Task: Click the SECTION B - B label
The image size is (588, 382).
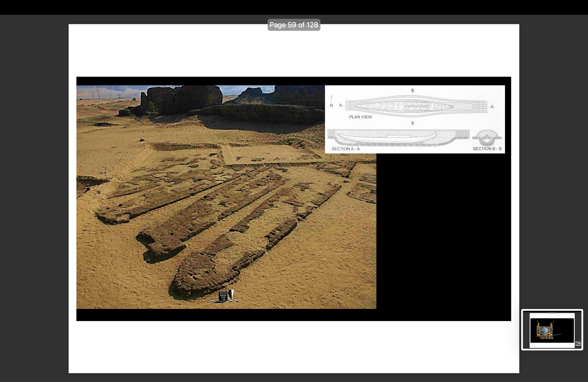Action: coord(487,149)
